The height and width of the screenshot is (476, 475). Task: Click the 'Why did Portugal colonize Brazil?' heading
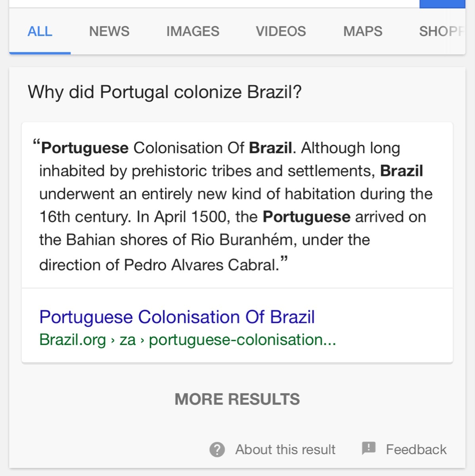pos(165,92)
